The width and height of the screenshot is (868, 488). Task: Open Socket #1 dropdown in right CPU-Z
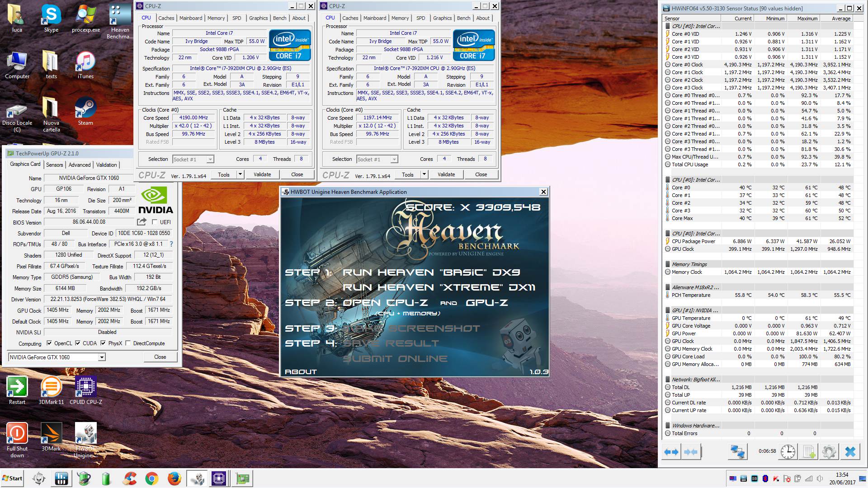pyautogui.click(x=394, y=159)
